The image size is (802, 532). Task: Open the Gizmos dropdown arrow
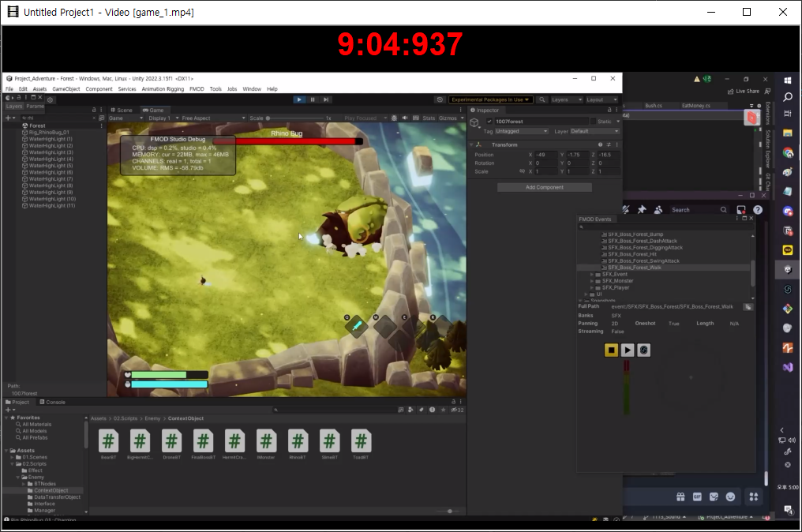(463, 118)
